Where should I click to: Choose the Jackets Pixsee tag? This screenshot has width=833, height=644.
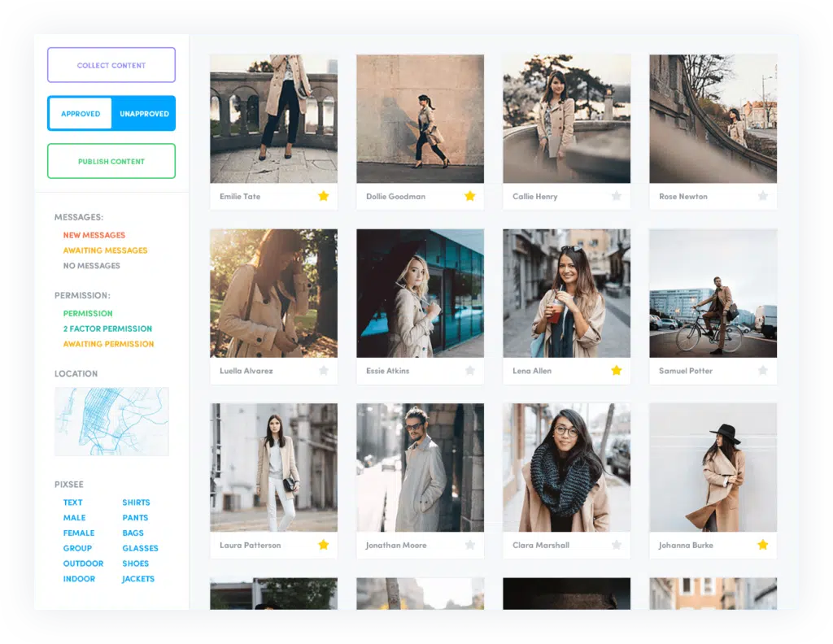pos(137,579)
